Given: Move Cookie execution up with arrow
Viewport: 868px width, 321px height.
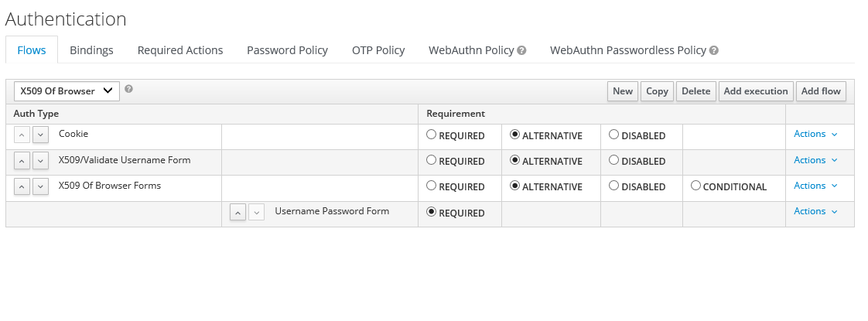Looking at the screenshot, I should click(x=22, y=135).
